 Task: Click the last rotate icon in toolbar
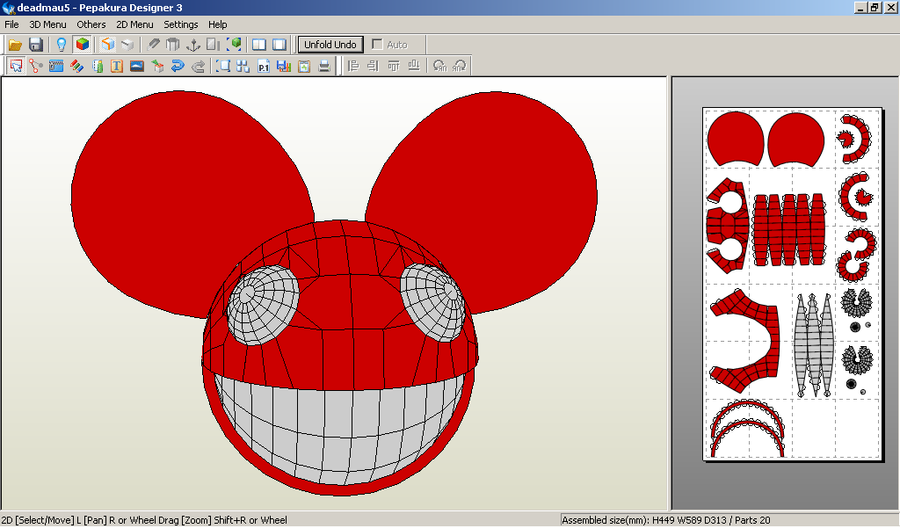tap(459, 66)
